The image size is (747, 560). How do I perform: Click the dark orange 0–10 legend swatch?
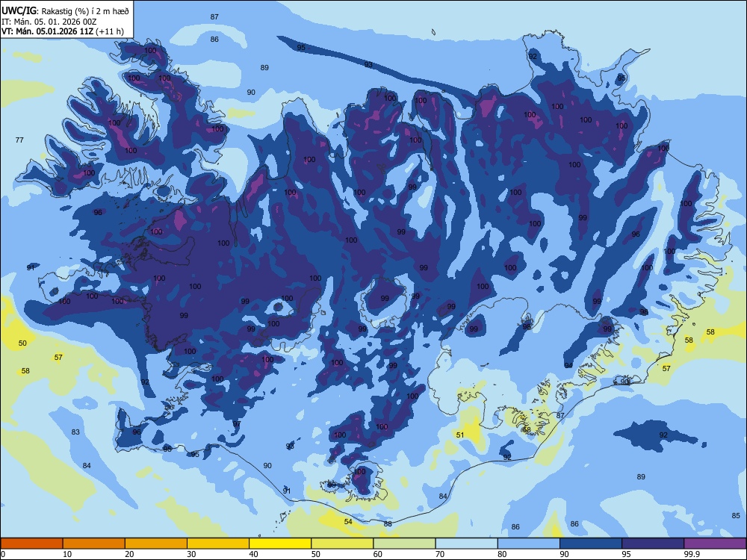pos(31,544)
